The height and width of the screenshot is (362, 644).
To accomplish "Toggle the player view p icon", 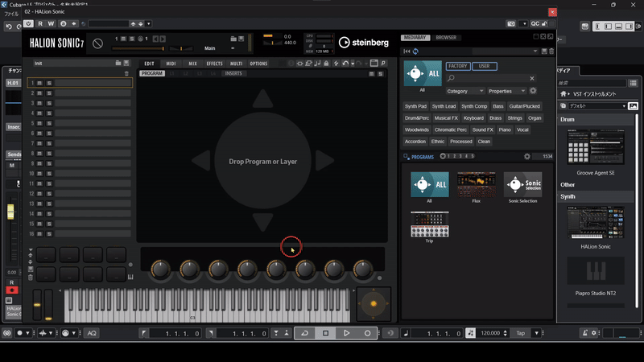I will tap(383, 64).
